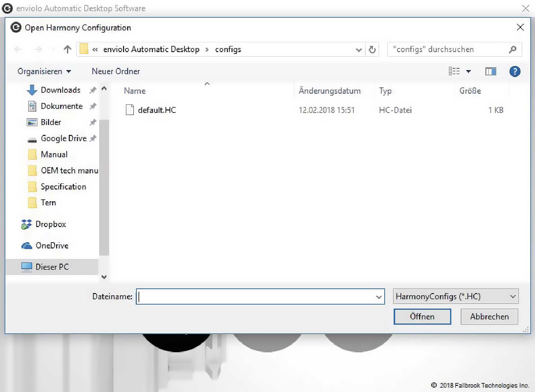
Task: Select the default.HC file name
Action: coord(157,110)
